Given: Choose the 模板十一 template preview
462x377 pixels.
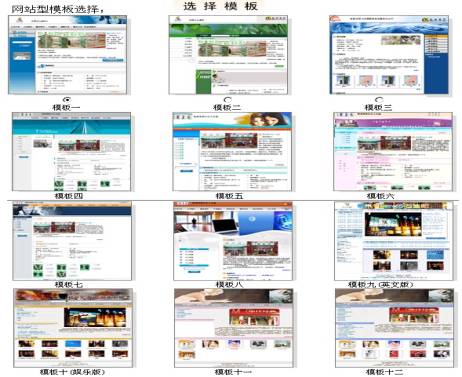Looking at the screenshot, I should [234, 328].
